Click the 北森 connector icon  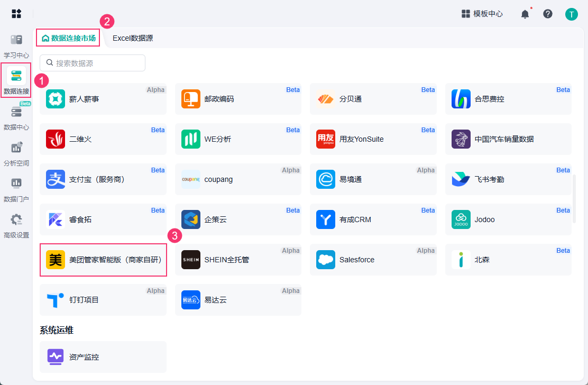coord(461,260)
